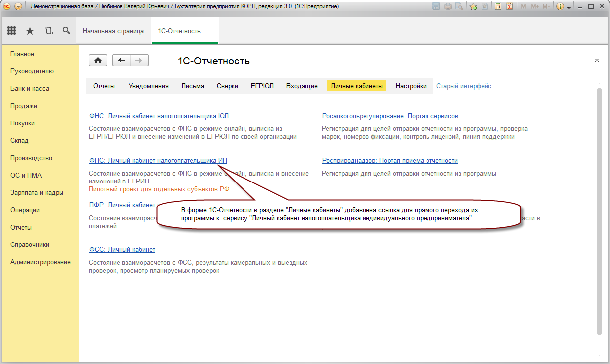Click the print preview icon
This screenshot has width=610, height=364.
459,7
